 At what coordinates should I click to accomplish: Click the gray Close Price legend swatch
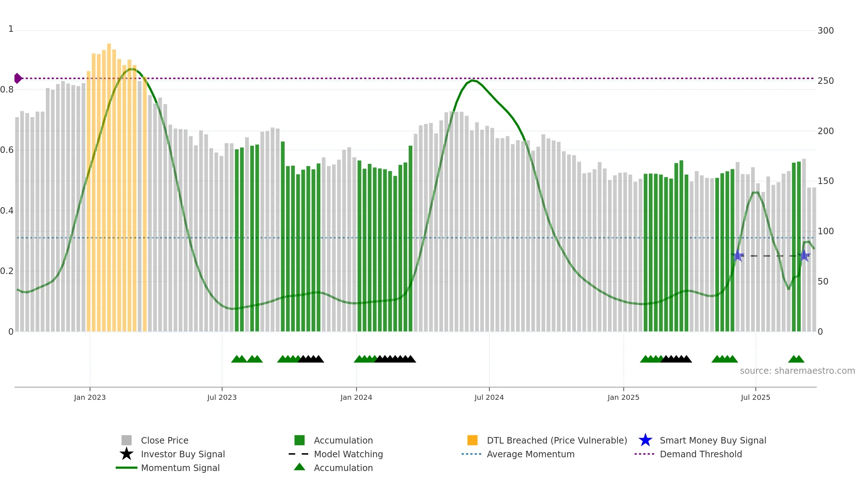pyautogui.click(x=127, y=440)
